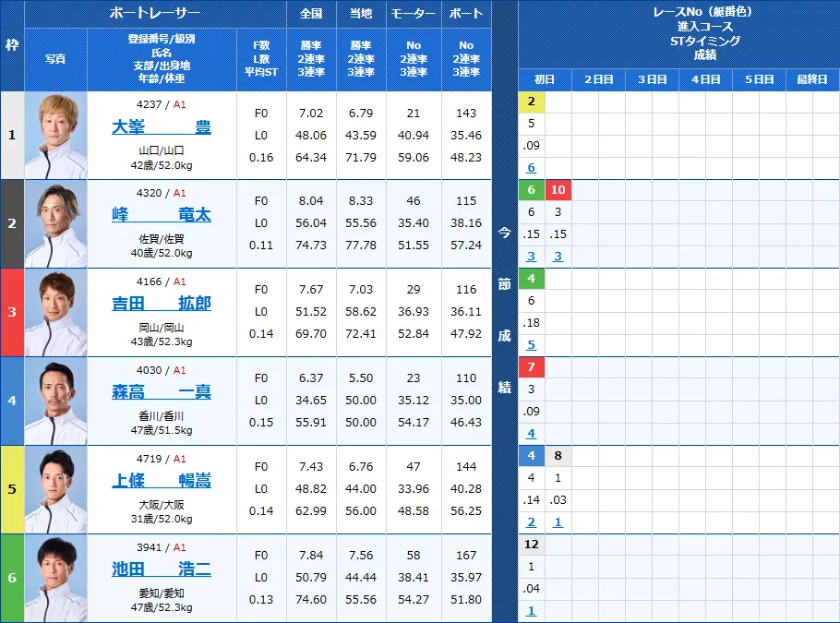Open underlined result link 1 in 池田浩二's row
Screen dimensions: 840x623
531,610
